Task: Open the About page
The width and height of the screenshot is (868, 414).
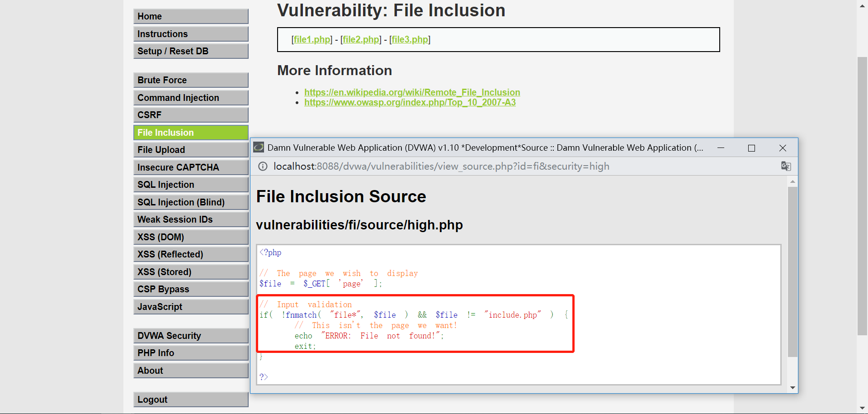Action: point(191,371)
